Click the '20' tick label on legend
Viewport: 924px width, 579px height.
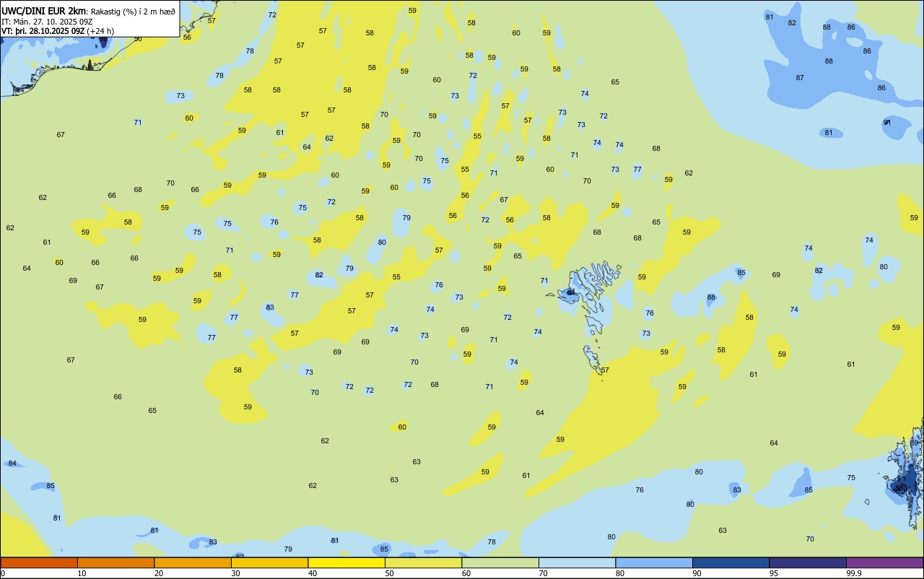[159, 573]
